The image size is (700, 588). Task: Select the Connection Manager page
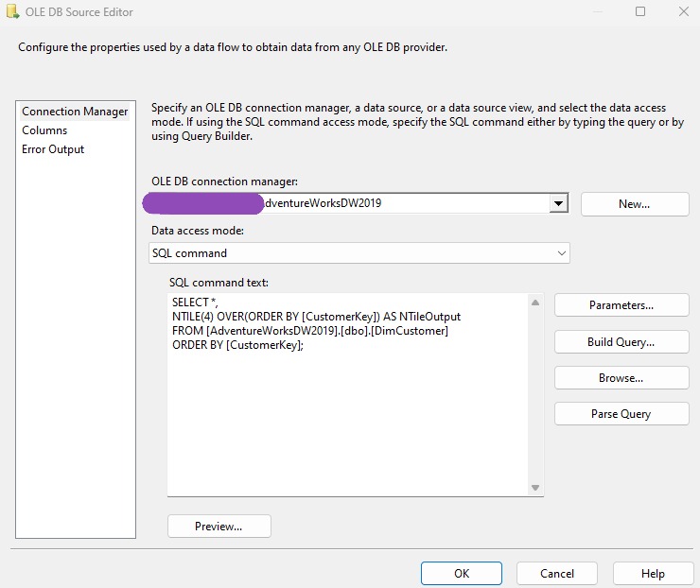click(x=75, y=112)
